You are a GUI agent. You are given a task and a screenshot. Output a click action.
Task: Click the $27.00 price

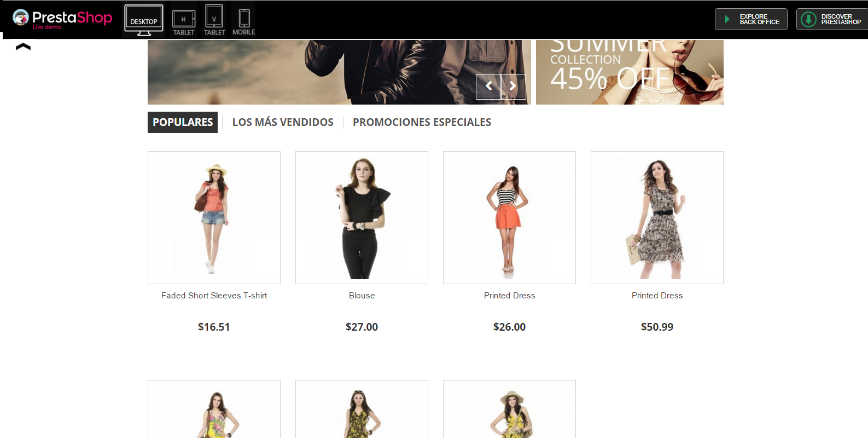[362, 327]
